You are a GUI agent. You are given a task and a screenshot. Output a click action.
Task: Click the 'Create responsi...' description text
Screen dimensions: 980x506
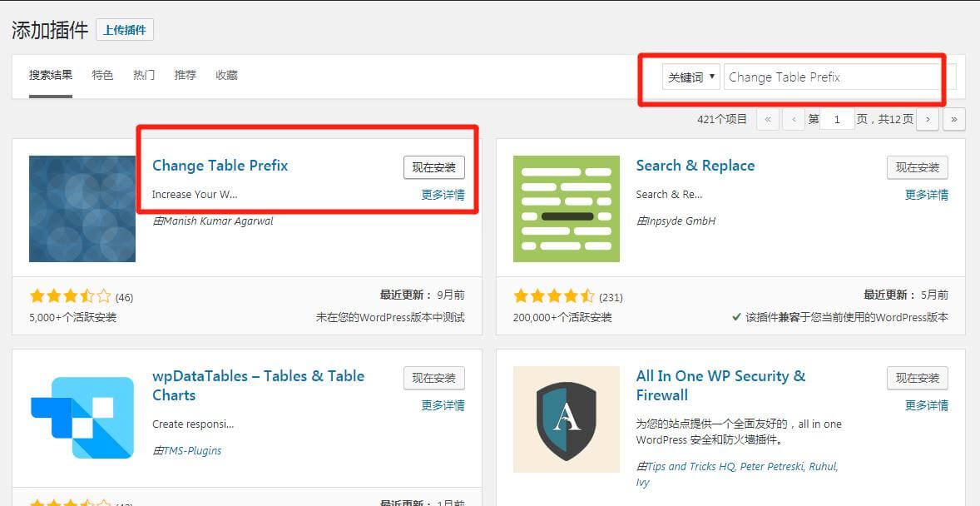pos(193,424)
